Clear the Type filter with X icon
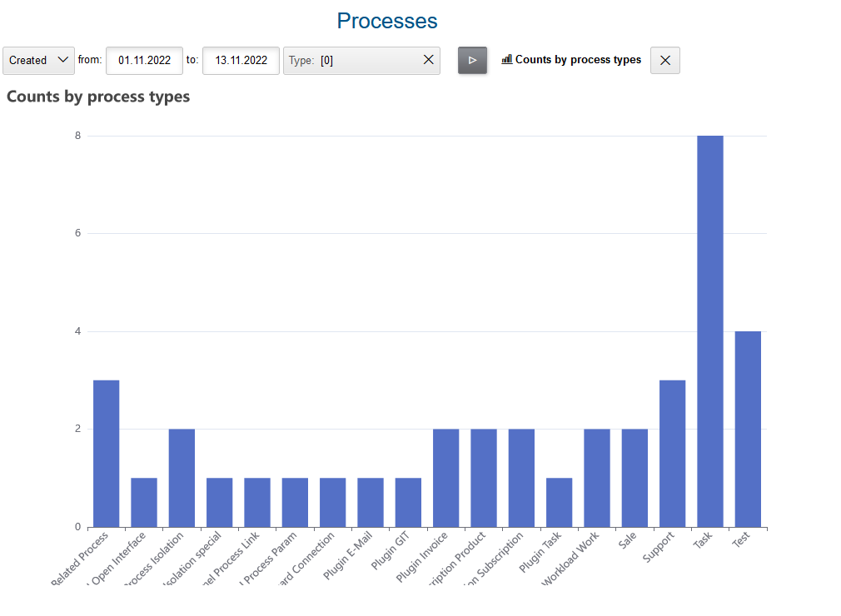 point(428,60)
